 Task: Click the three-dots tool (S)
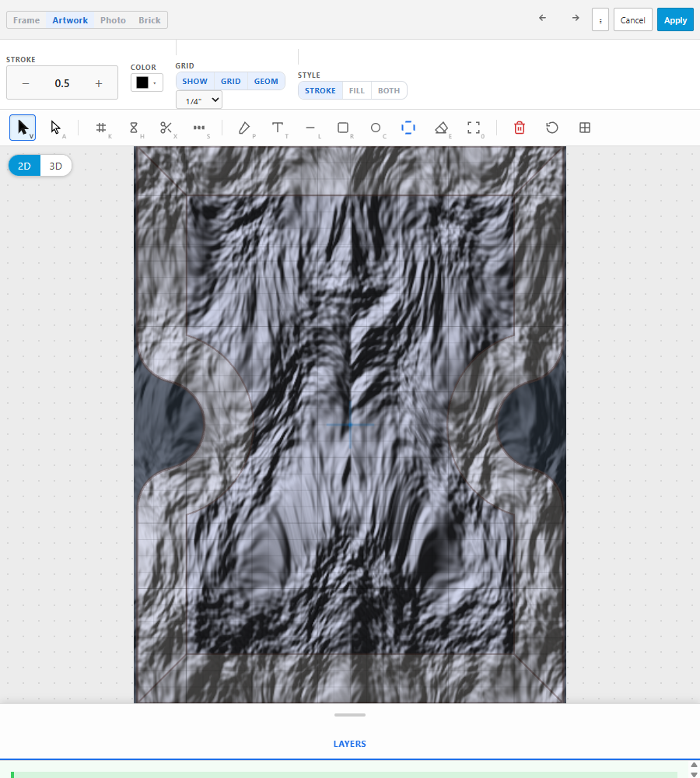[199, 128]
